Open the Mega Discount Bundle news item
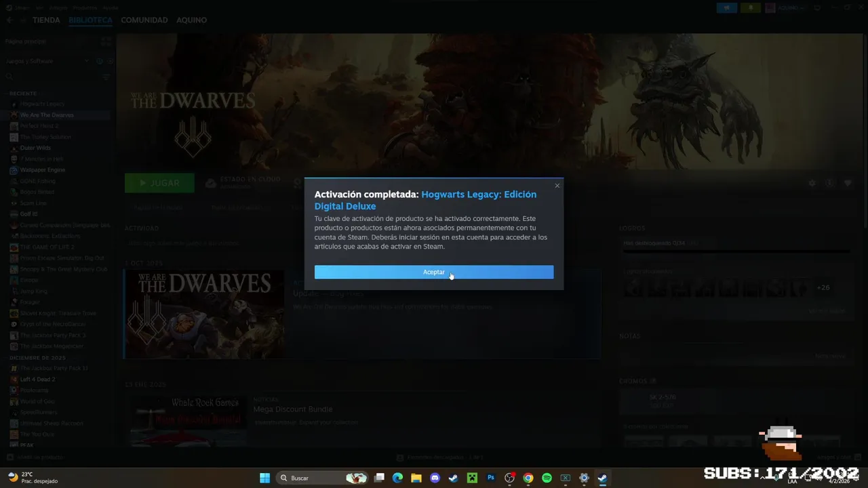Viewport: 868px width, 488px height. pos(293,409)
